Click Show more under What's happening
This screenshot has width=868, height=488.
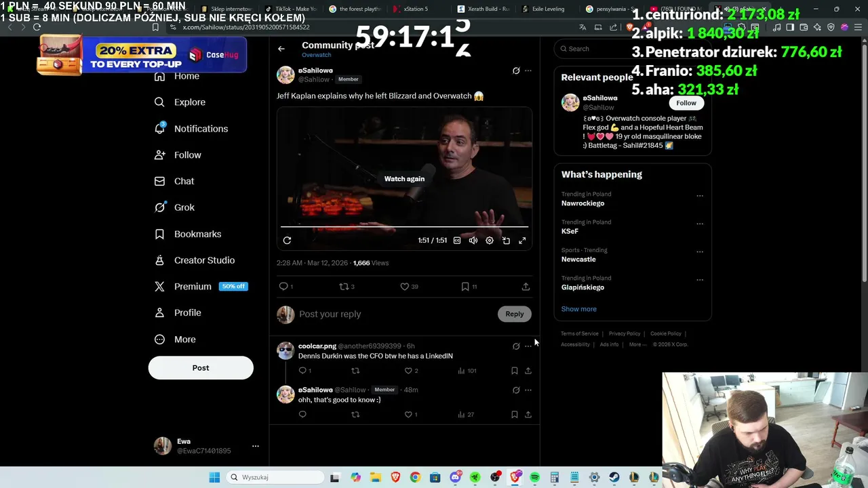pyautogui.click(x=579, y=309)
